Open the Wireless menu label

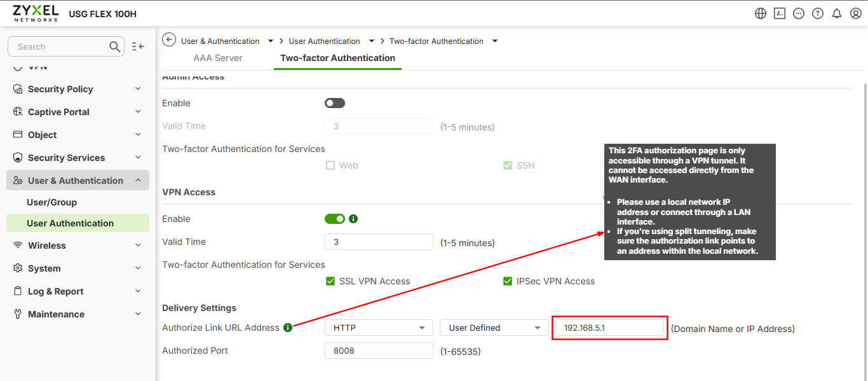(47, 246)
